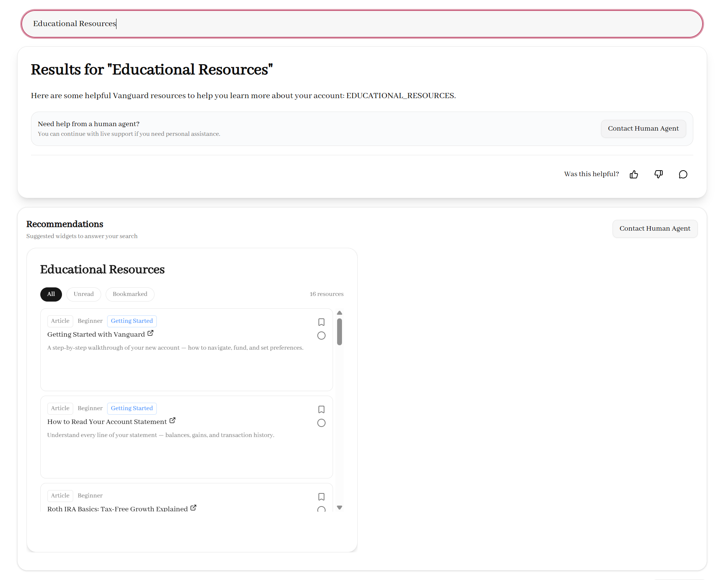Click the 'Was this helpful?' label
This screenshot has height=580, width=728.
tap(591, 174)
